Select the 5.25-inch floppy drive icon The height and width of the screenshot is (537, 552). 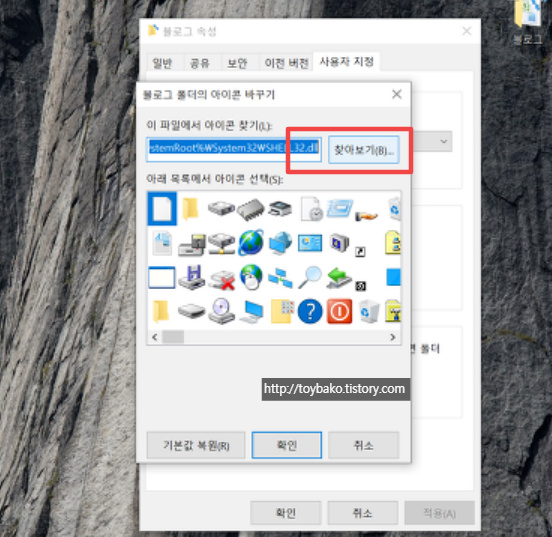coord(192,245)
